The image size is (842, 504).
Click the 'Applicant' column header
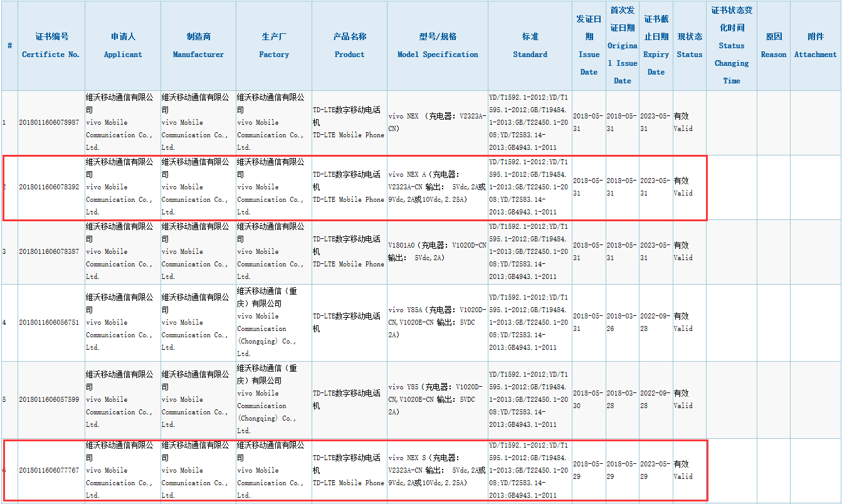pyautogui.click(x=123, y=46)
